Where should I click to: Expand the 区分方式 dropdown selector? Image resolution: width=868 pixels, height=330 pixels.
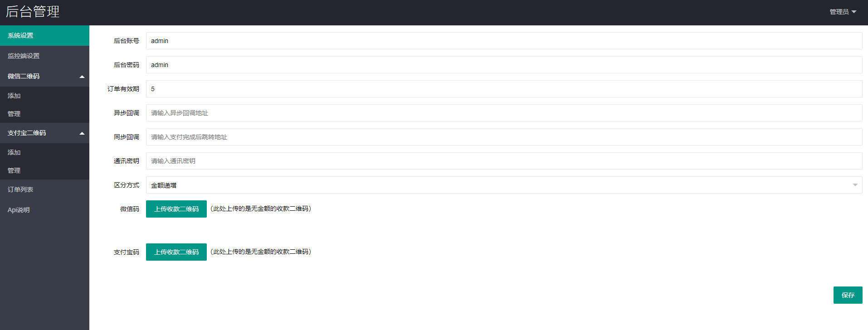click(503, 185)
